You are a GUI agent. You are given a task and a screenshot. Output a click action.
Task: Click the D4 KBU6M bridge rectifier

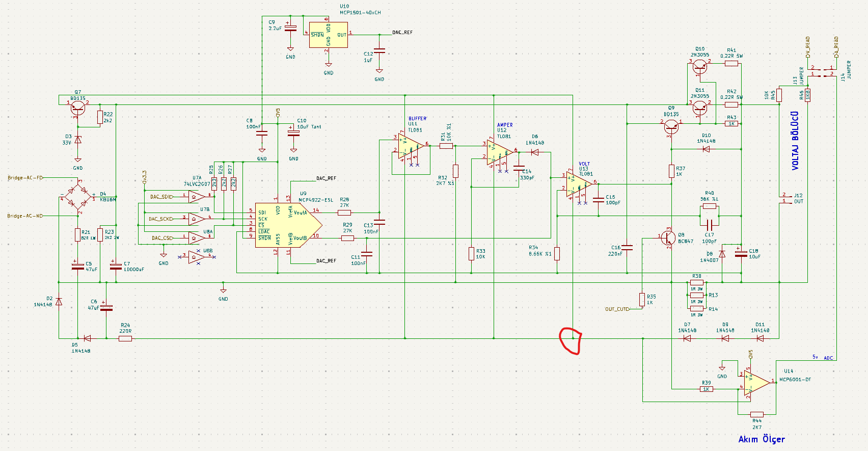pyautogui.click(x=78, y=197)
